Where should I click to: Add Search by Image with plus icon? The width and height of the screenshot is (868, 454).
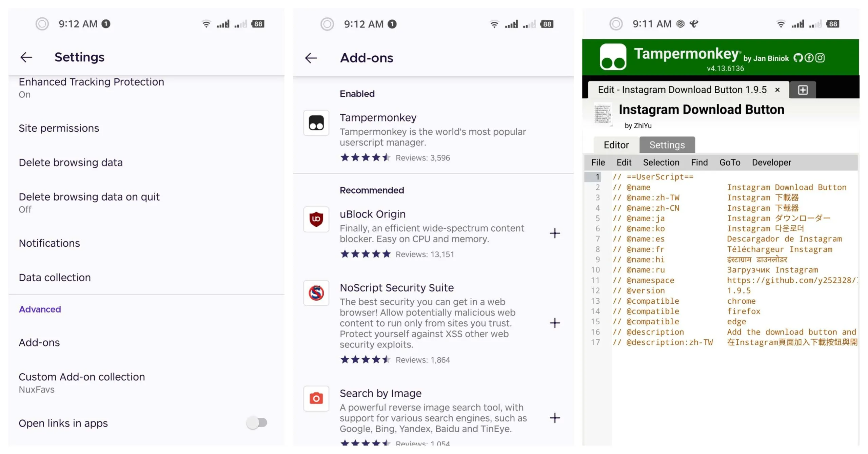(x=555, y=418)
